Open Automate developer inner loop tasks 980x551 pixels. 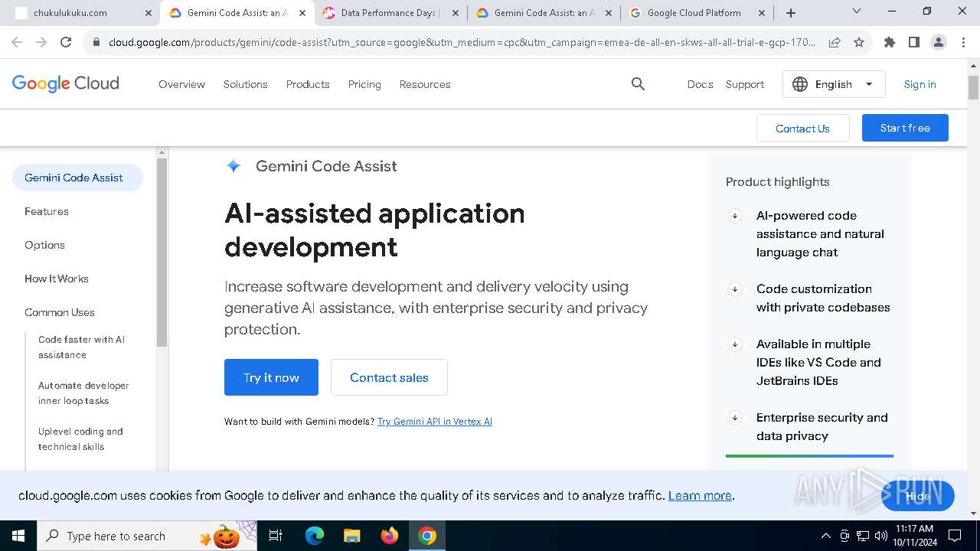tap(83, 393)
